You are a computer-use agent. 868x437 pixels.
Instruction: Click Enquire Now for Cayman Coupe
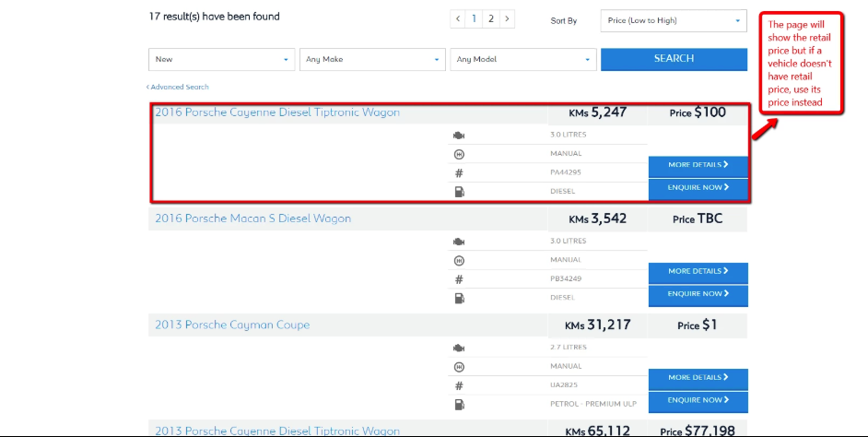tap(698, 401)
